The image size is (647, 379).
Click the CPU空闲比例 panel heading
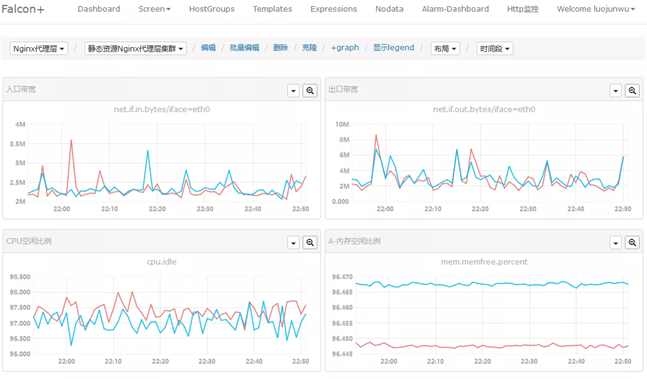click(29, 241)
